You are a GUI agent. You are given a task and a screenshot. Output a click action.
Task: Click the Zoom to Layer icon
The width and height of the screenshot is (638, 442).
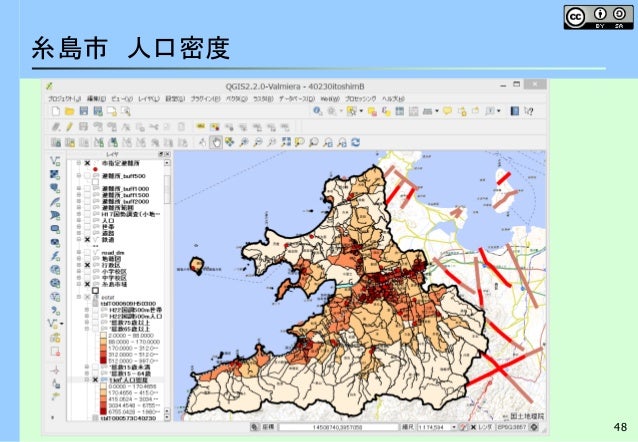[314, 142]
